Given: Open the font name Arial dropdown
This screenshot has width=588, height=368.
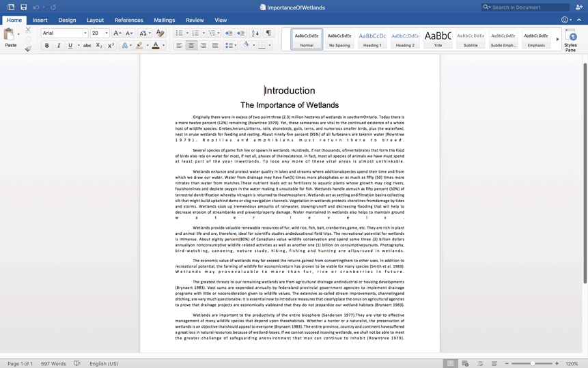Looking at the screenshot, I should [x=85, y=33].
